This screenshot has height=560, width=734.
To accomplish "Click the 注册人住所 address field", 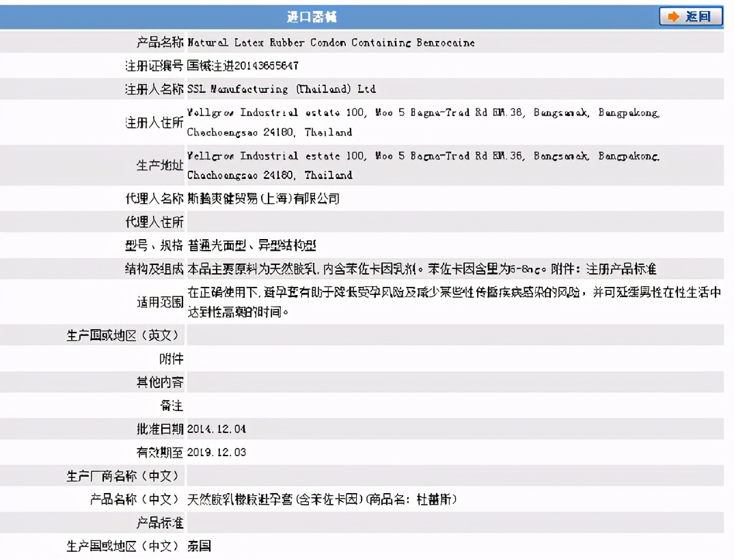I will (410, 123).
